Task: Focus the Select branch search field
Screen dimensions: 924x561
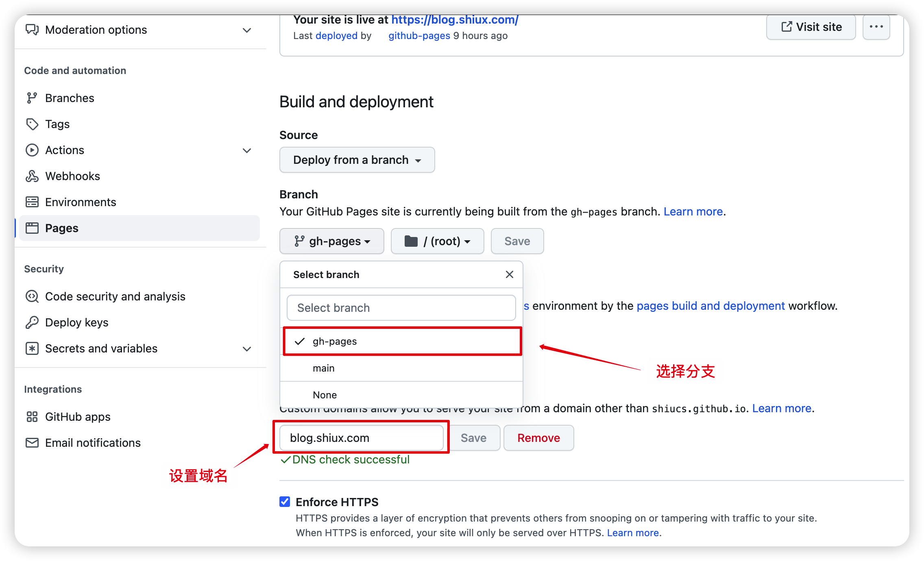Action: 401,308
